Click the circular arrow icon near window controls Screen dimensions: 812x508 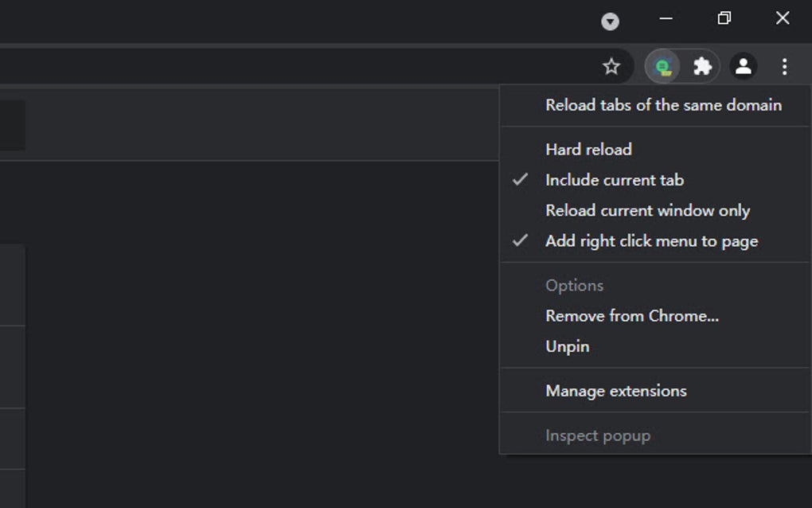(x=610, y=21)
